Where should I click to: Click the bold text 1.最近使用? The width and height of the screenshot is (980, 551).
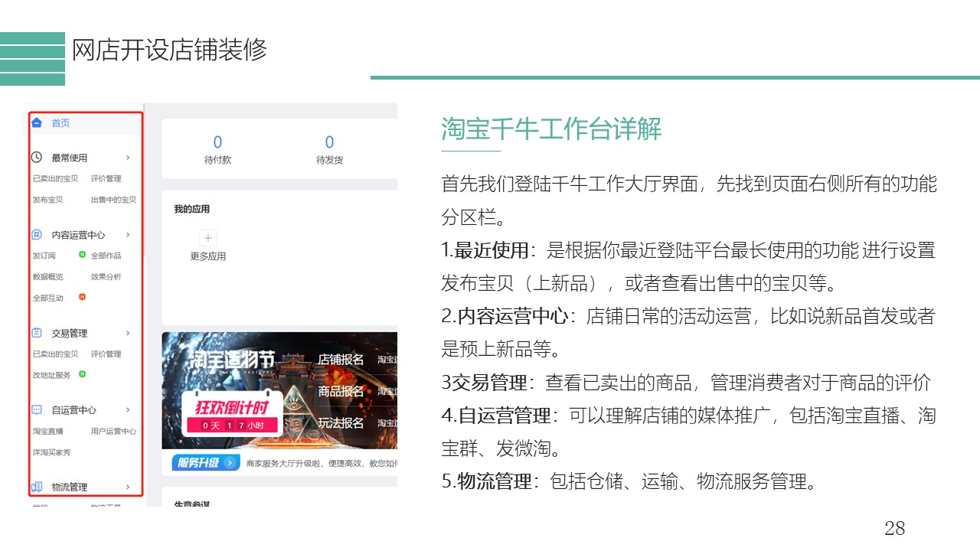point(485,250)
